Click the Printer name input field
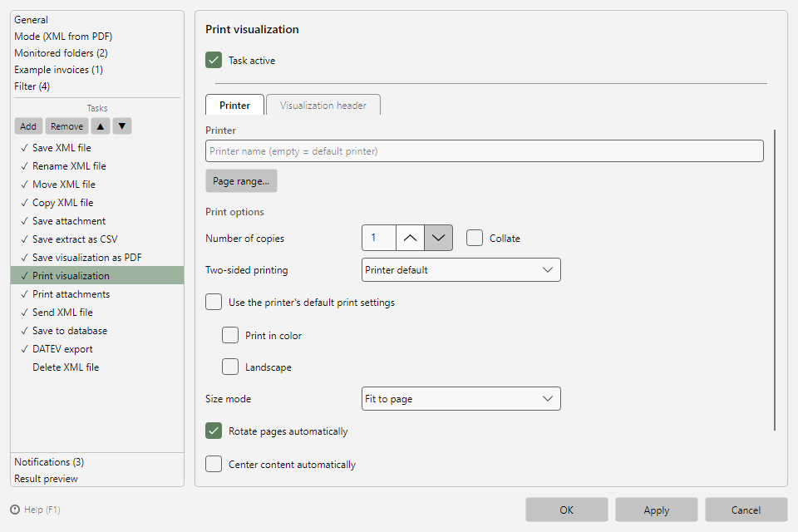This screenshot has width=798, height=532. pyautogui.click(x=485, y=151)
